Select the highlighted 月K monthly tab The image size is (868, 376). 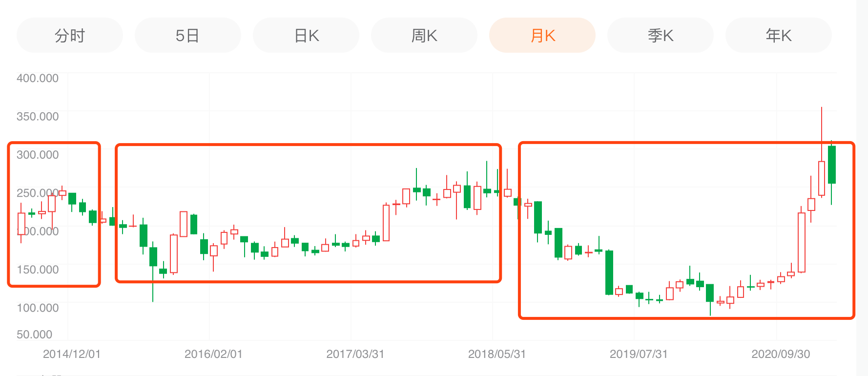(542, 35)
